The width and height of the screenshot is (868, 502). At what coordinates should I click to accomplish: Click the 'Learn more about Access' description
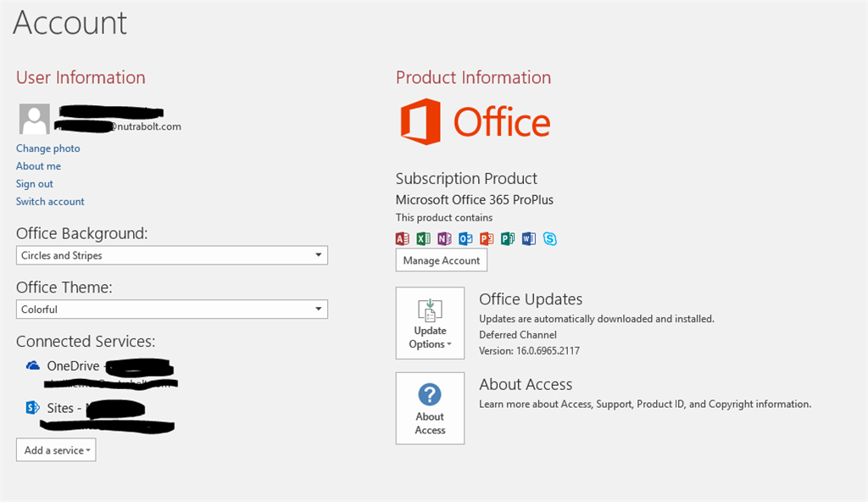(645, 404)
